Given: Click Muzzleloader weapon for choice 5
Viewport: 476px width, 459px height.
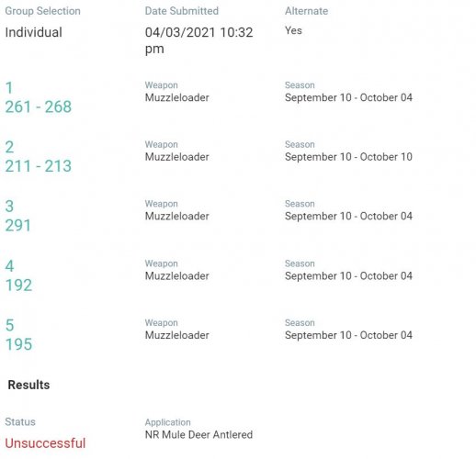Looking at the screenshot, I should [x=177, y=335].
